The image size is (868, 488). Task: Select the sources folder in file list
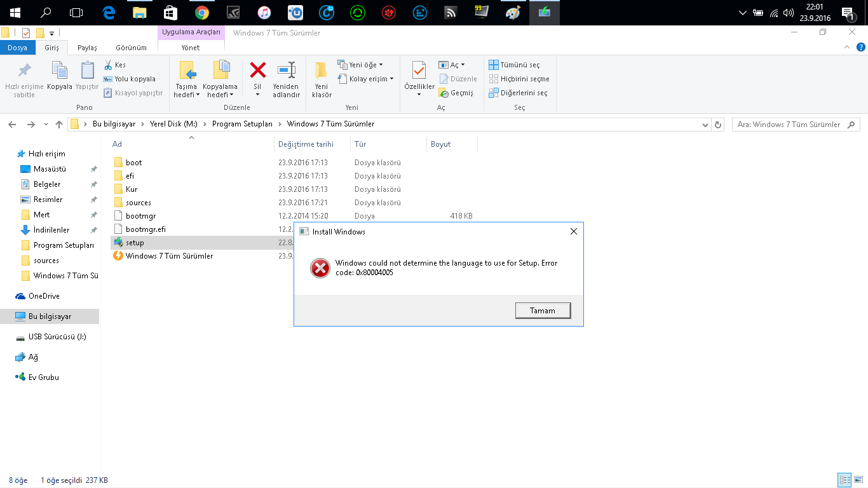(x=138, y=203)
